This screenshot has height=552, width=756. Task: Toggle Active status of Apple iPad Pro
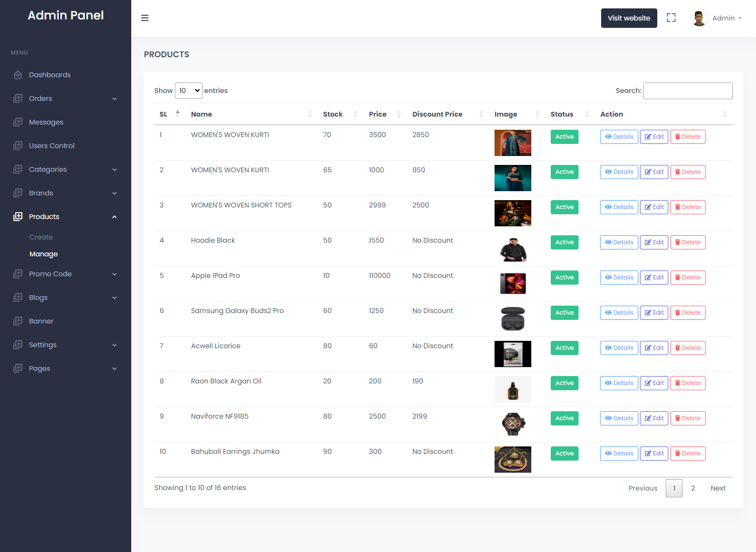tap(564, 277)
